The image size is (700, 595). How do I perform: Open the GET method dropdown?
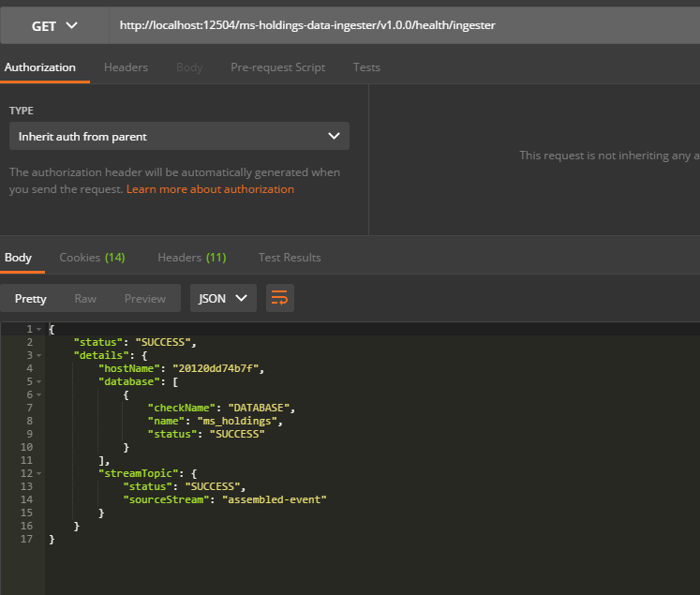[54, 25]
